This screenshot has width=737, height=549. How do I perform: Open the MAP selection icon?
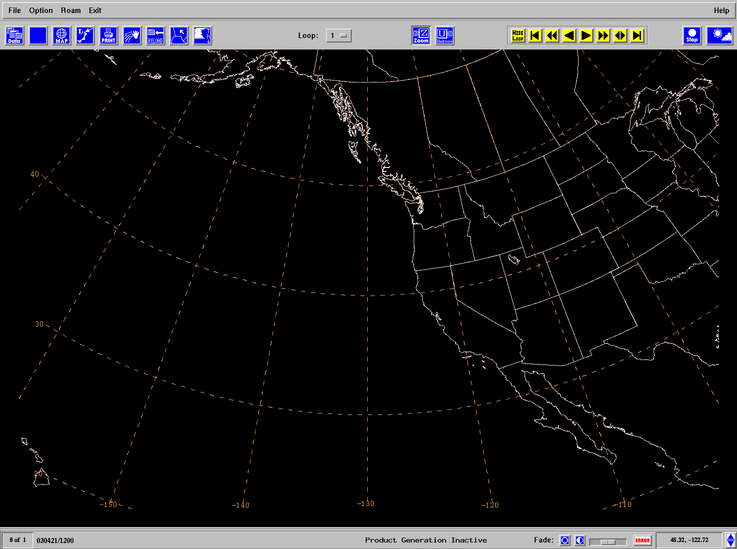[62, 36]
